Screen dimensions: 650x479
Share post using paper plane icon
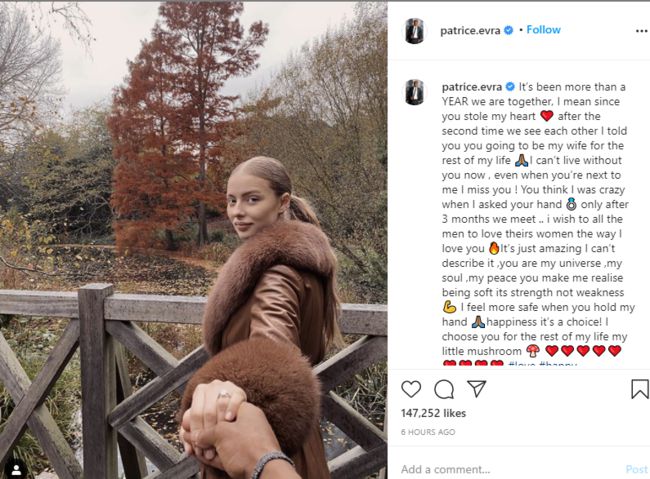(477, 389)
